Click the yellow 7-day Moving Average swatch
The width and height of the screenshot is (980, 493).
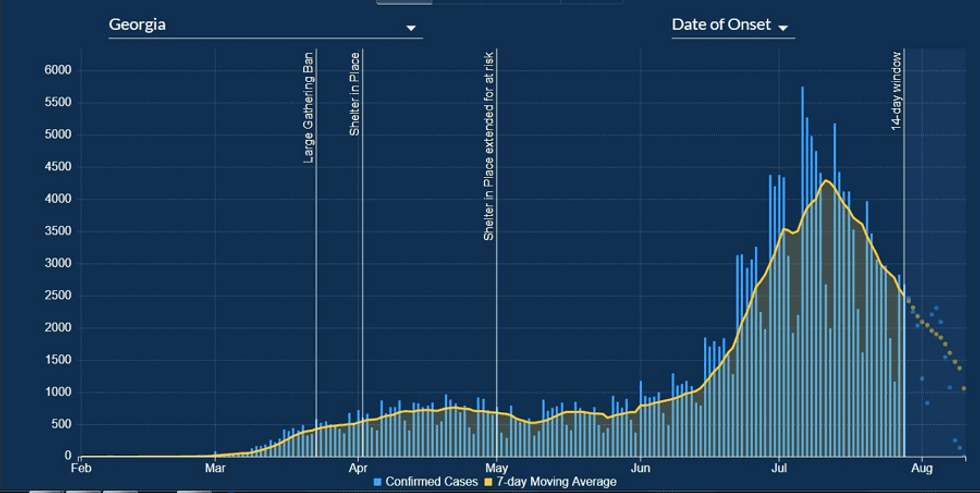point(489,482)
